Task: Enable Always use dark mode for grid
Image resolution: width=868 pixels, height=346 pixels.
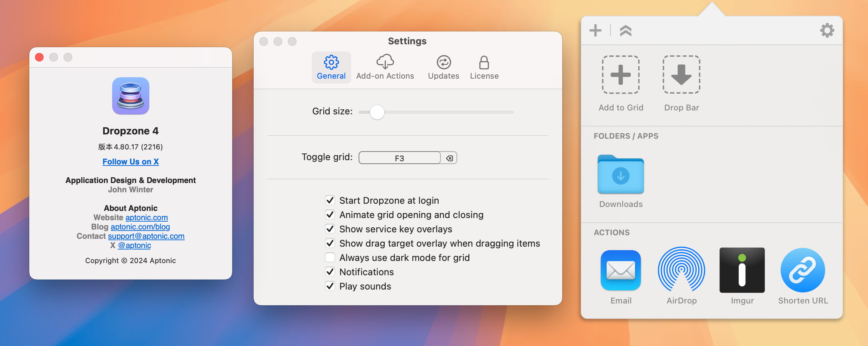Action: (330, 257)
